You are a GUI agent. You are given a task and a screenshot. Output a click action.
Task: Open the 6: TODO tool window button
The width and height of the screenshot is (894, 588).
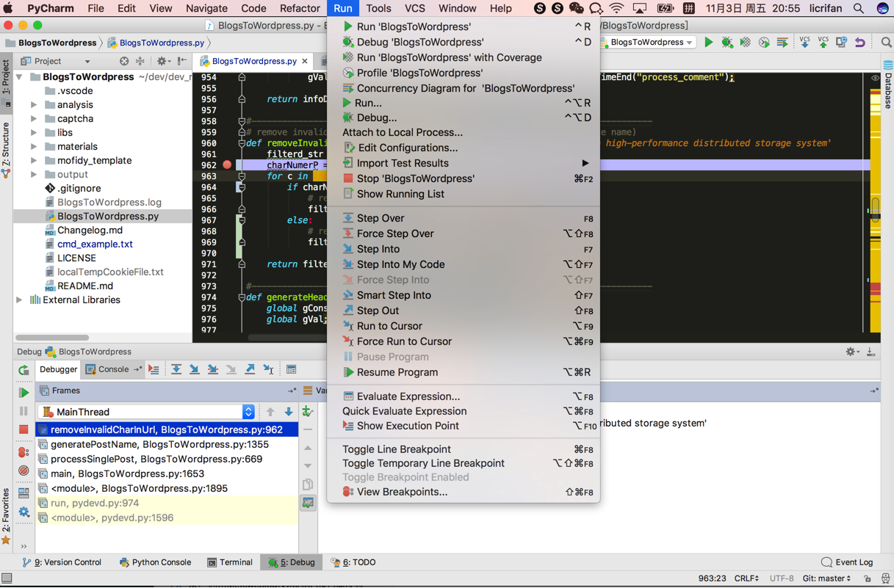(353, 562)
